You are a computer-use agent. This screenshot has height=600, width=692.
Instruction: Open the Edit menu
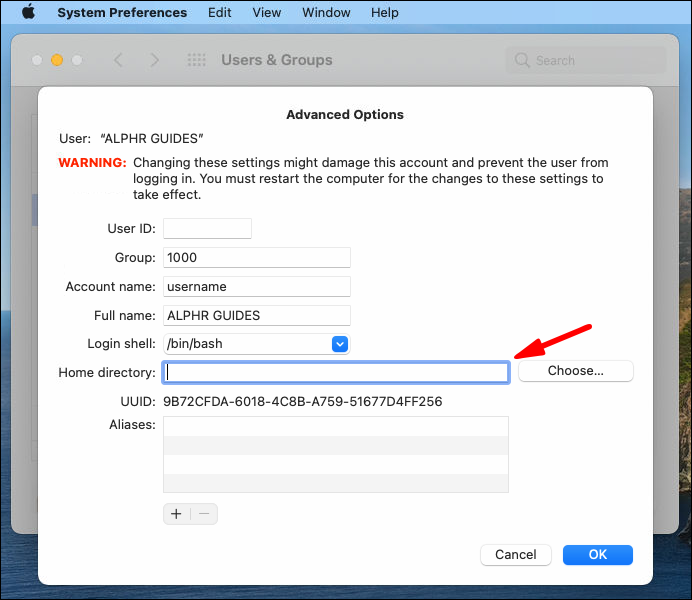[x=219, y=12]
